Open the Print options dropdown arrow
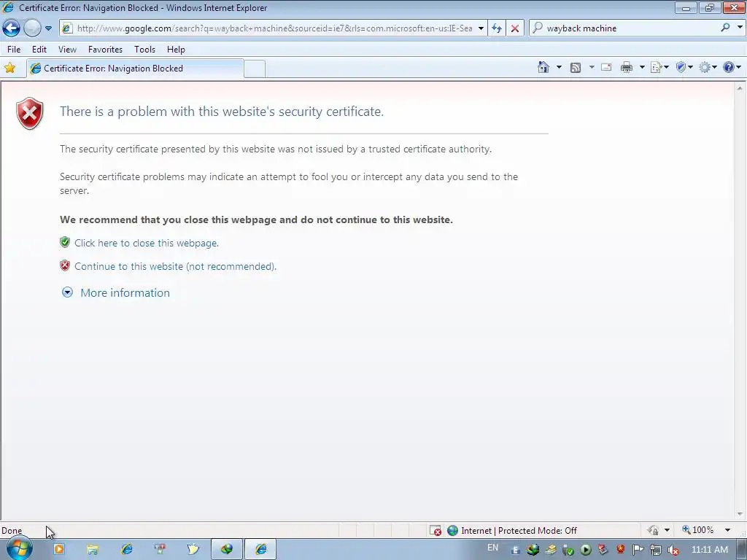The image size is (747, 560). click(642, 68)
